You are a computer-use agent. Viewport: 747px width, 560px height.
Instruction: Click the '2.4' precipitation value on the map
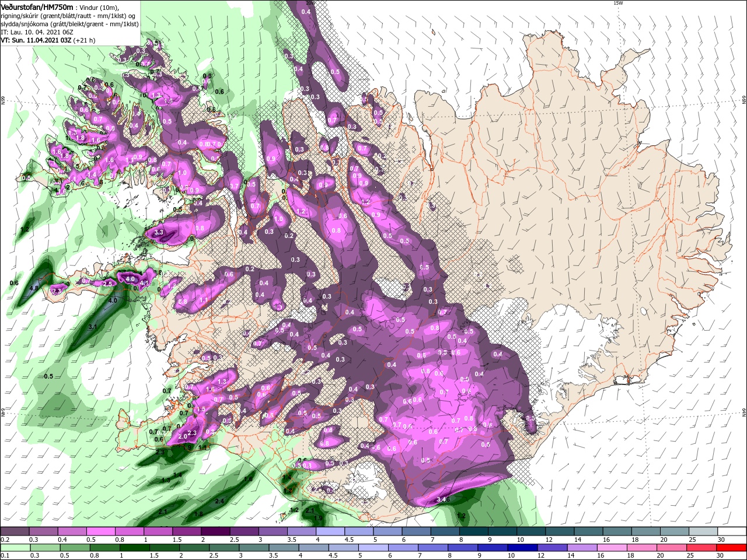(x=219, y=501)
